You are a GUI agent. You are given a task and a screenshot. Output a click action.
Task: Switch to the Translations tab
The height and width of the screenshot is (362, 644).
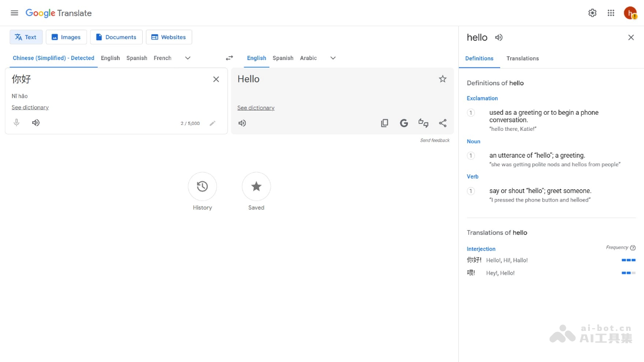pyautogui.click(x=522, y=58)
